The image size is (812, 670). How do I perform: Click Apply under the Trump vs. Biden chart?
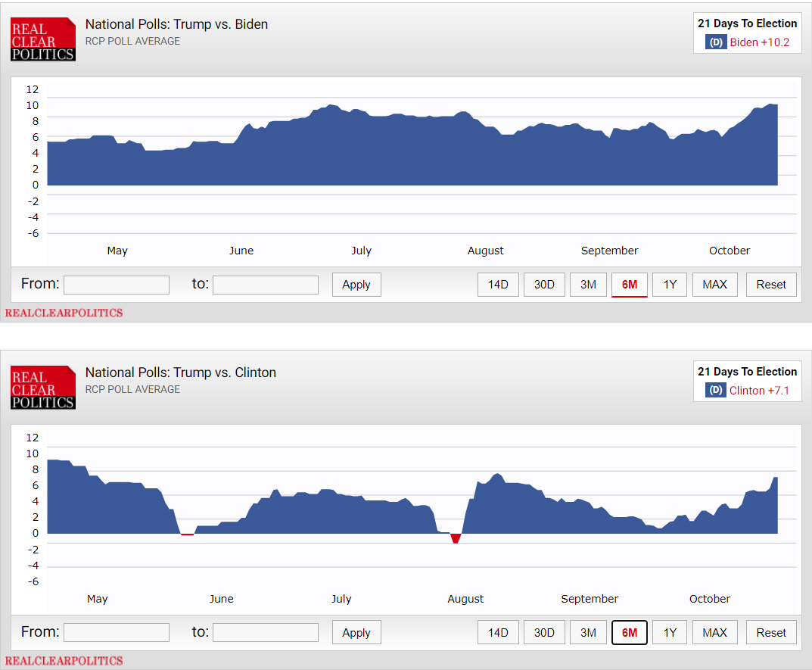point(356,285)
